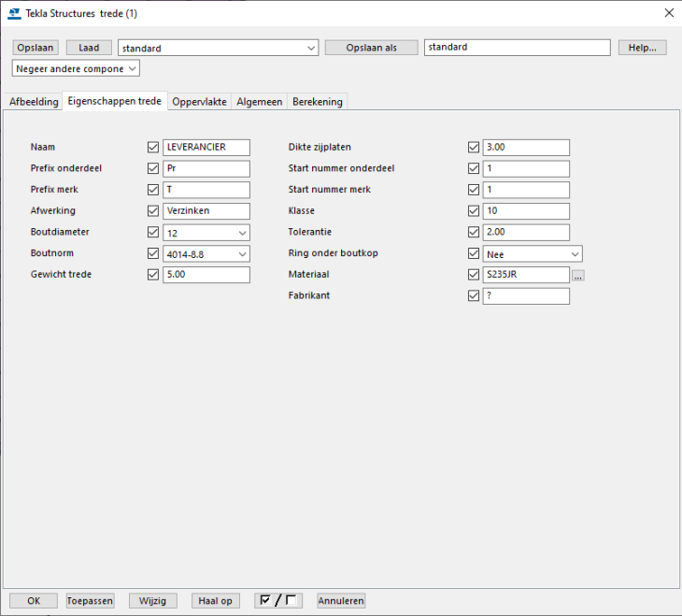Toggle the Prefix merk checkbox

[x=153, y=190]
